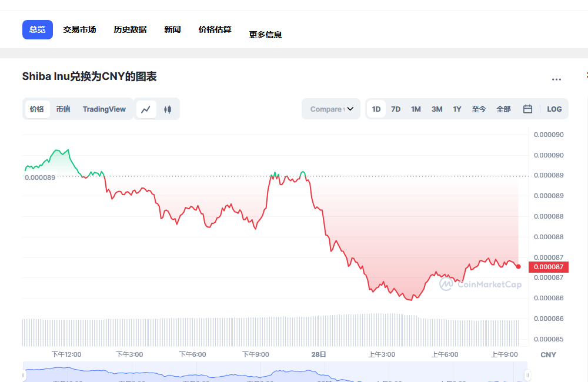Click the current price red end dot
Viewport: 588px width, 382px height.
pyautogui.click(x=518, y=267)
